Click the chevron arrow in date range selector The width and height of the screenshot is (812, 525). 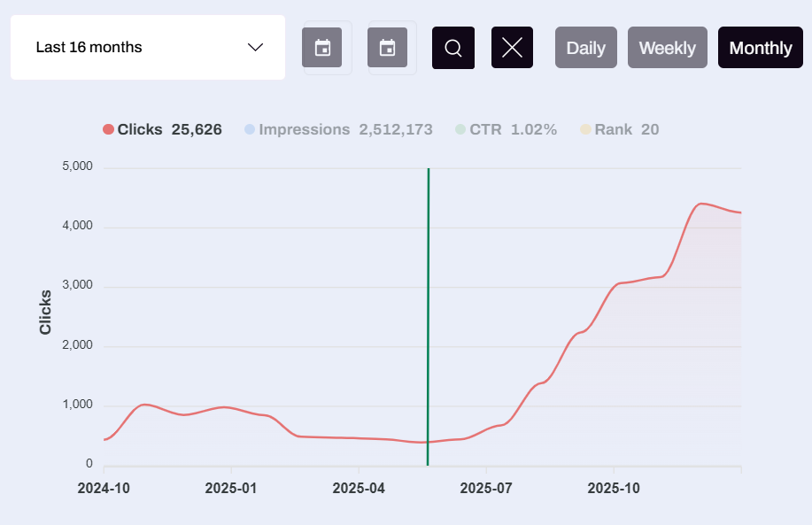(x=256, y=47)
